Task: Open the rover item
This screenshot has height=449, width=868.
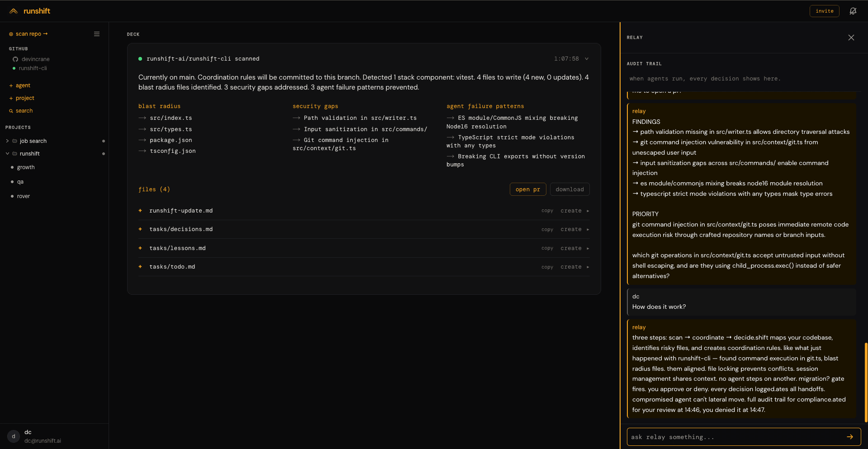Action: [24, 196]
